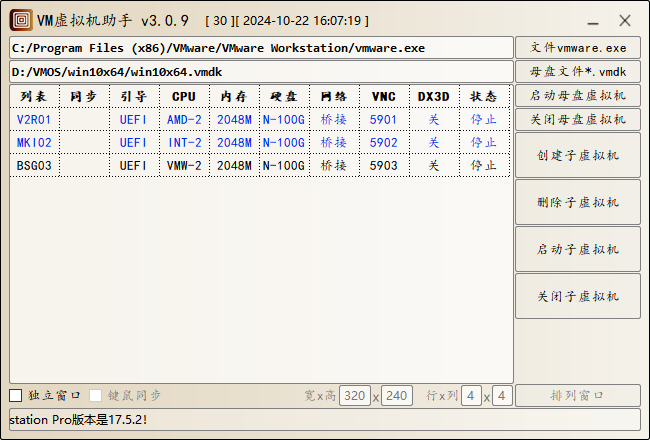Viewport: 650px width, 440px height.
Task: Click the rows field after 行x列
Action: [x=471, y=396]
